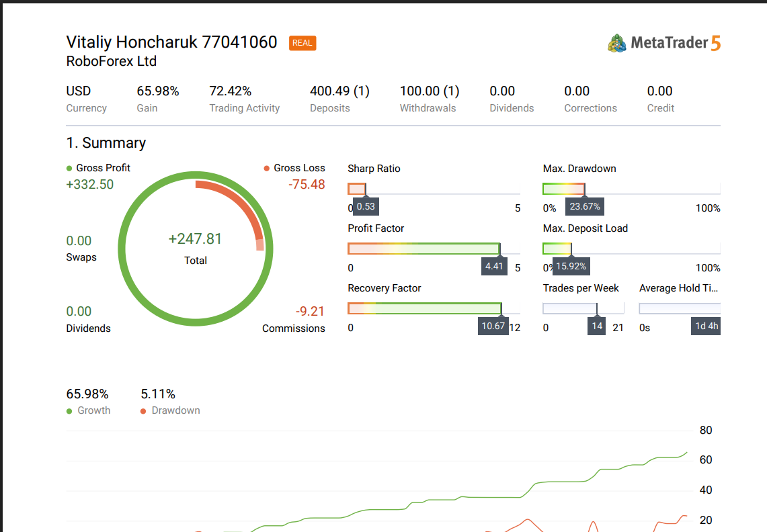Image resolution: width=767 pixels, height=532 pixels.
Task: Click the RoboForex Ltd broker name
Action: (x=112, y=61)
